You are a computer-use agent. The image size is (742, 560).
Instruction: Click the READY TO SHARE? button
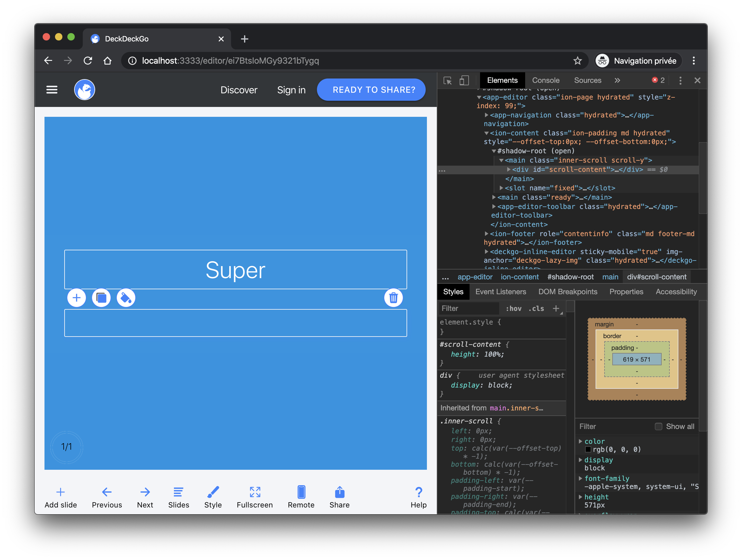coord(371,90)
